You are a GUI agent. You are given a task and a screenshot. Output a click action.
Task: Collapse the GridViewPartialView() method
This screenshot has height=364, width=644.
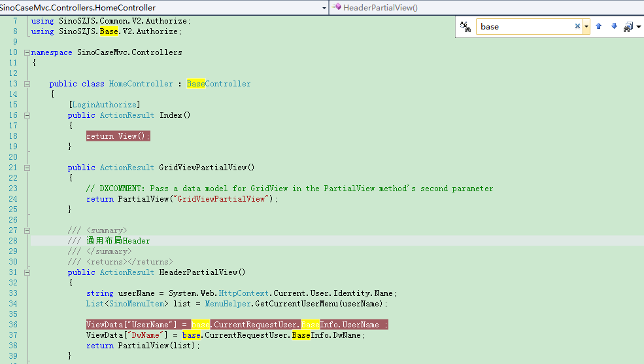click(x=26, y=168)
